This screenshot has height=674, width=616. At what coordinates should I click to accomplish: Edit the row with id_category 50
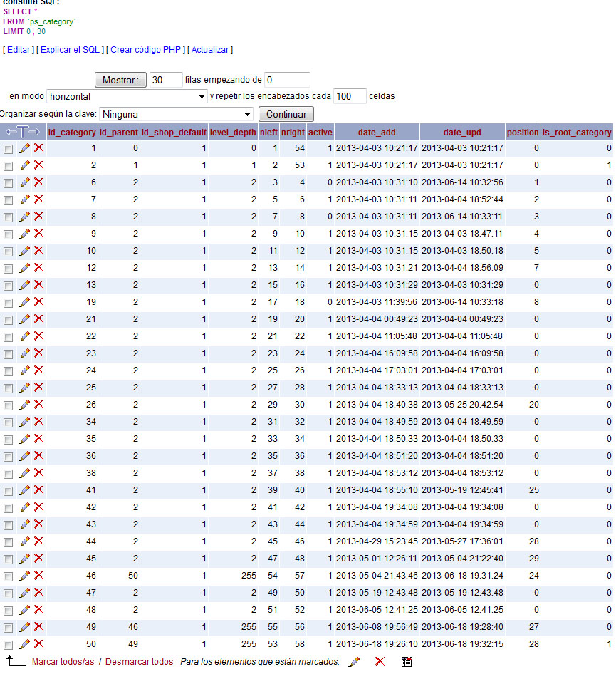pyautogui.click(x=24, y=644)
